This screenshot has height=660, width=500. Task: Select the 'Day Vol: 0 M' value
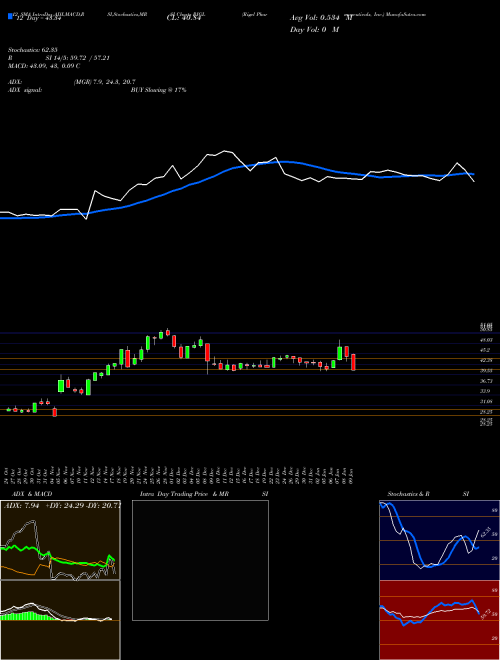pos(314,30)
